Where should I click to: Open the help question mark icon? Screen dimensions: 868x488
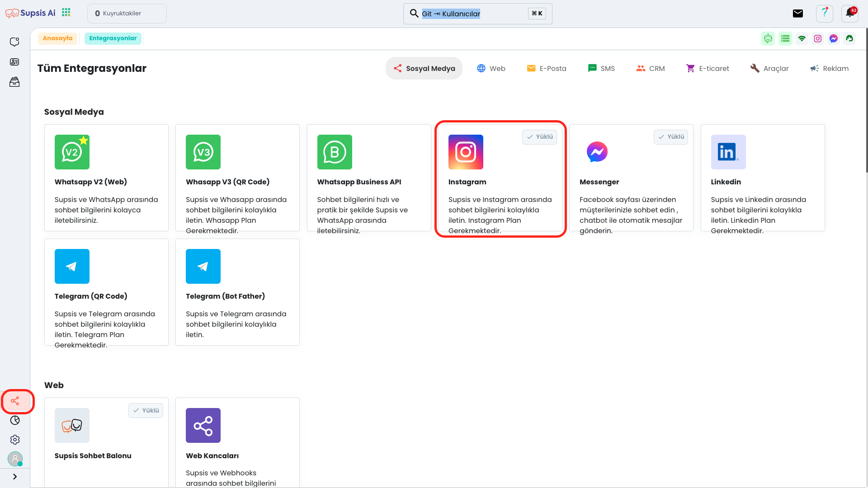click(x=825, y=14)
